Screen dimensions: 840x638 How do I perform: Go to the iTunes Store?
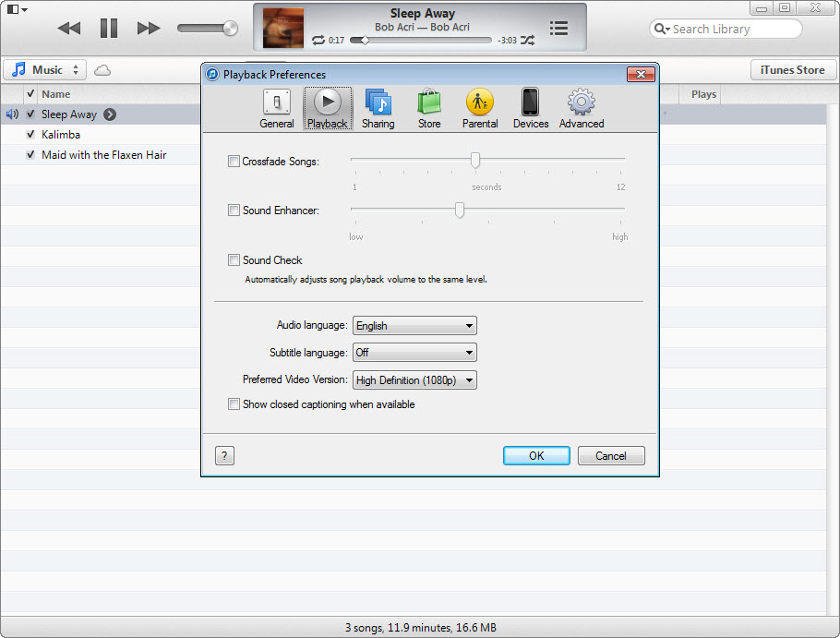[792, 69]
